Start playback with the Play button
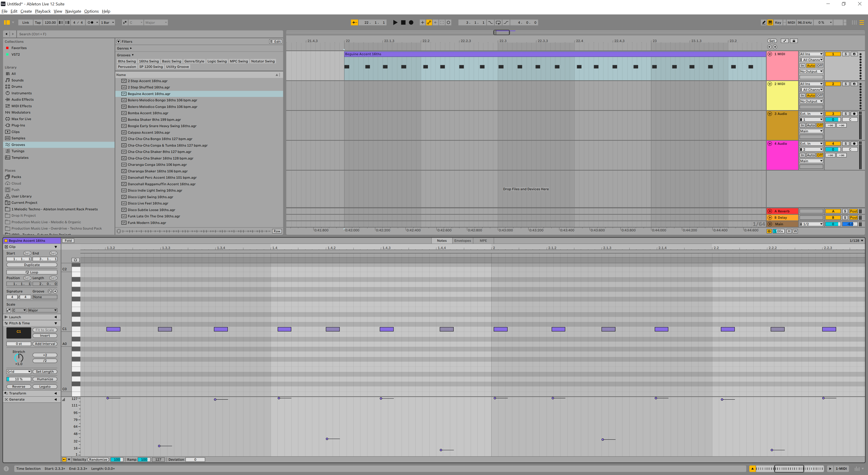 tap(395, 23)
